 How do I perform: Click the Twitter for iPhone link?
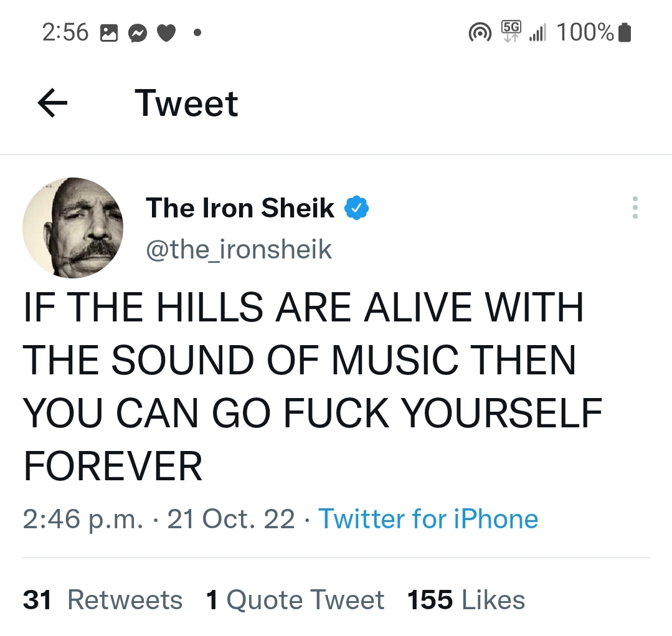click(428, 518)
